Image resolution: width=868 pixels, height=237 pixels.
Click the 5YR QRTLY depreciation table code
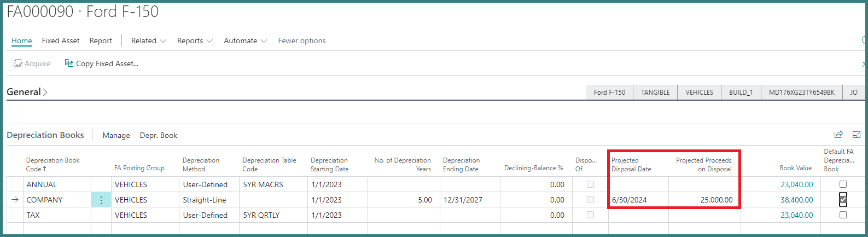click(261, 215)
